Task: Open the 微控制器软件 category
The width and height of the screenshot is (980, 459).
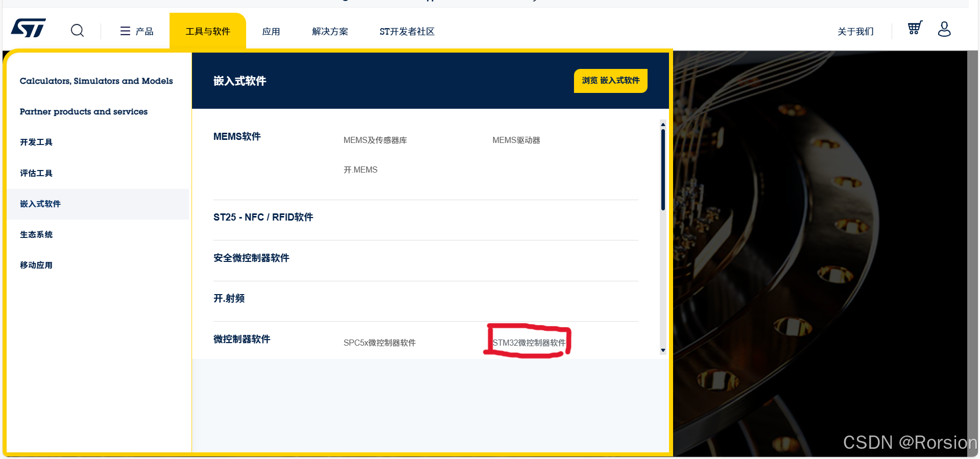Action: (x=242, y=339)
